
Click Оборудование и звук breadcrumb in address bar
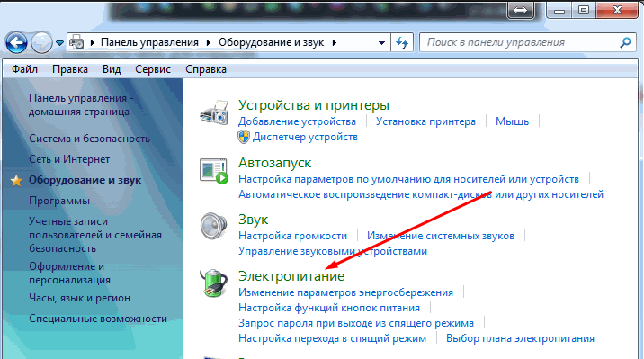pyautogui.click(x=271, y=42)
